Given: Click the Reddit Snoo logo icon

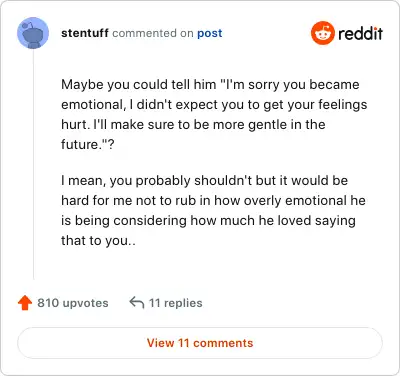Looking at the screenshot, I should tap(323, 33).
